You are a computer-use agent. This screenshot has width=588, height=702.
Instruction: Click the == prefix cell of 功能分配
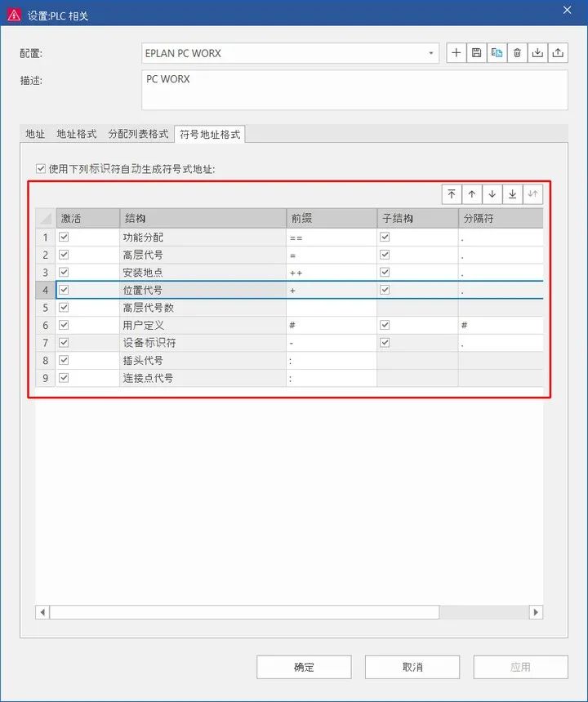(x=332, y=238)
